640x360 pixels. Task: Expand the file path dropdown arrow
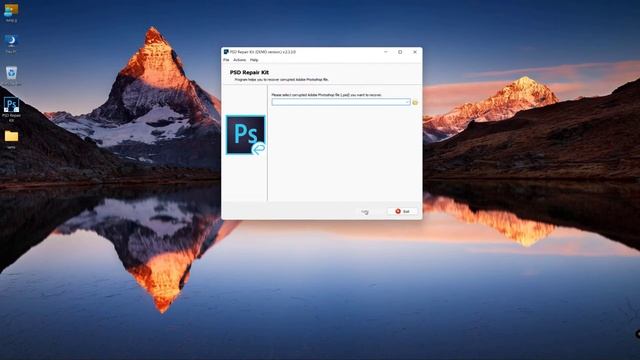click(407, 102)
